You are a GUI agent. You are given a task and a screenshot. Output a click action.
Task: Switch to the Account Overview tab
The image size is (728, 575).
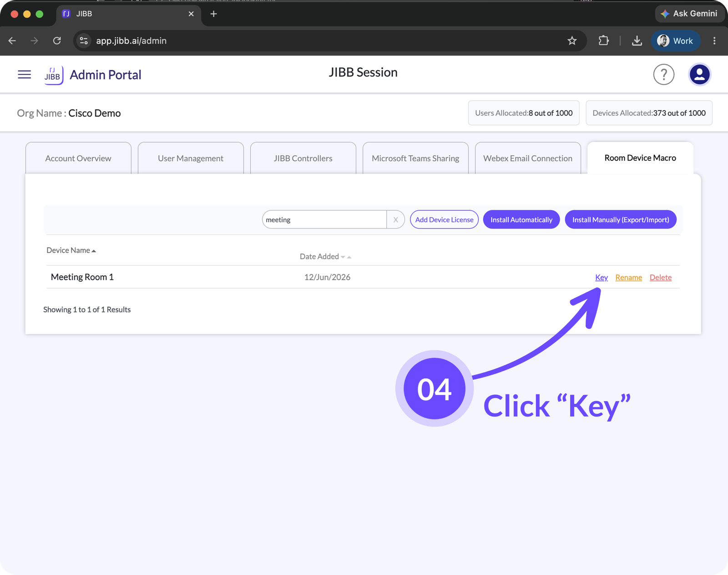pos(78,158)
